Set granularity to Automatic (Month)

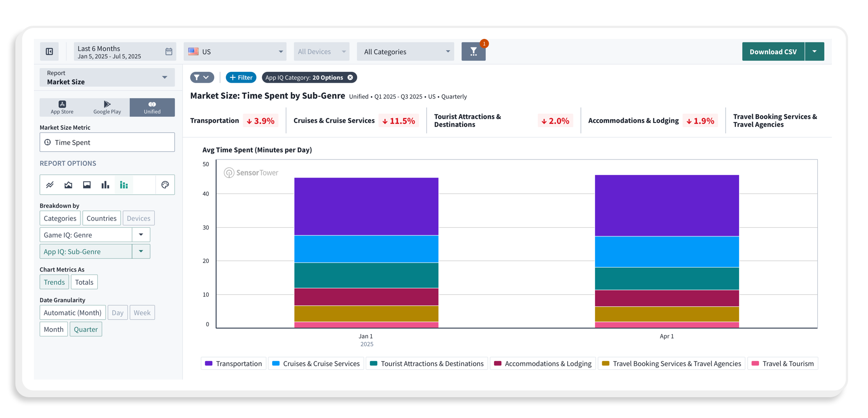72,313
